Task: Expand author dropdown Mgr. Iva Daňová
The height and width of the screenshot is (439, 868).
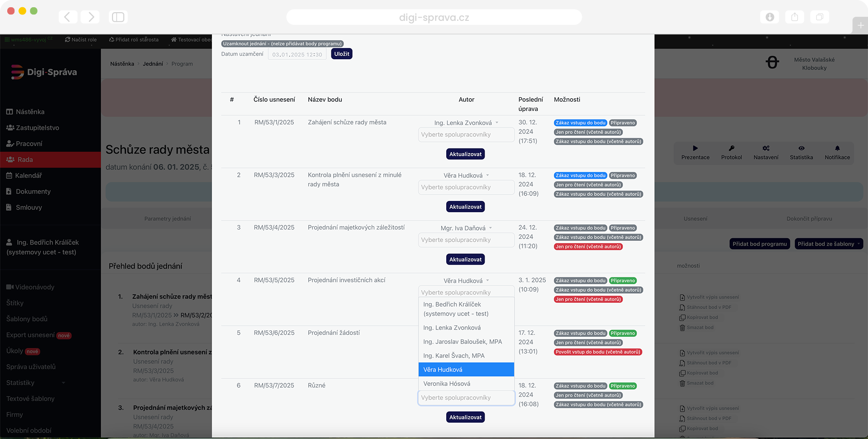Action: coord(466,228)
